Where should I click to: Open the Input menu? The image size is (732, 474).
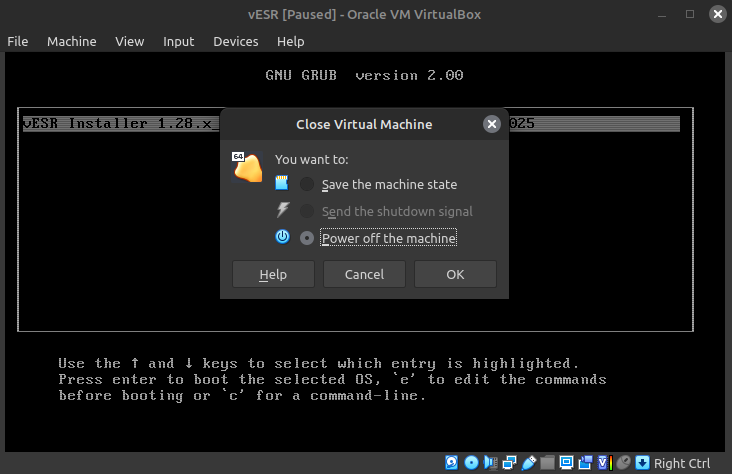[178, 42]
